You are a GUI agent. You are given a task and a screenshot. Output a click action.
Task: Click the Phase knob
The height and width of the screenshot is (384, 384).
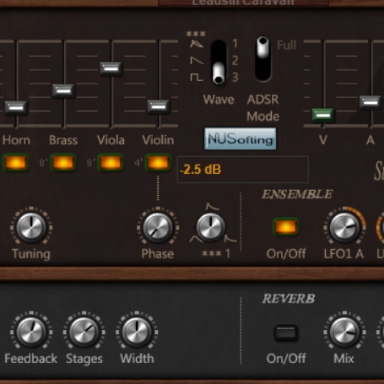click(158, 228)
